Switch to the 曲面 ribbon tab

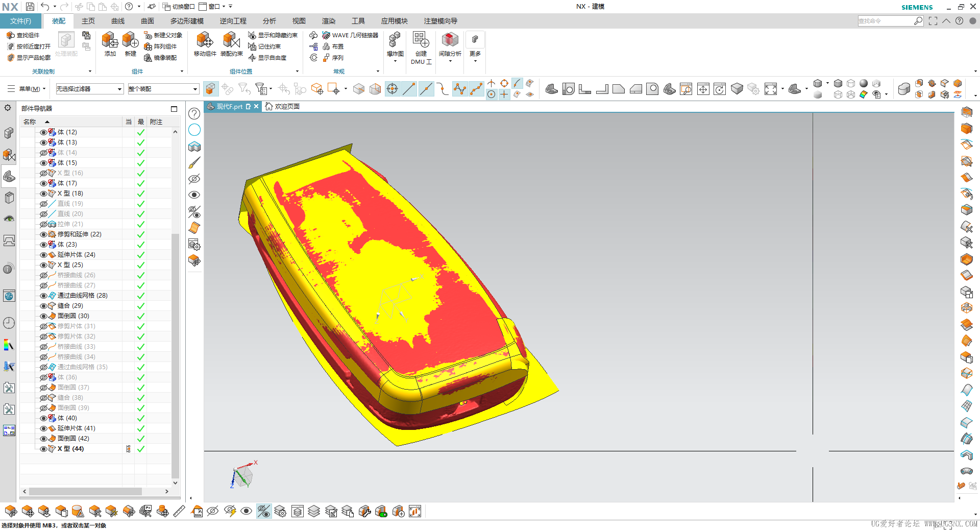[x=148, y=21]
